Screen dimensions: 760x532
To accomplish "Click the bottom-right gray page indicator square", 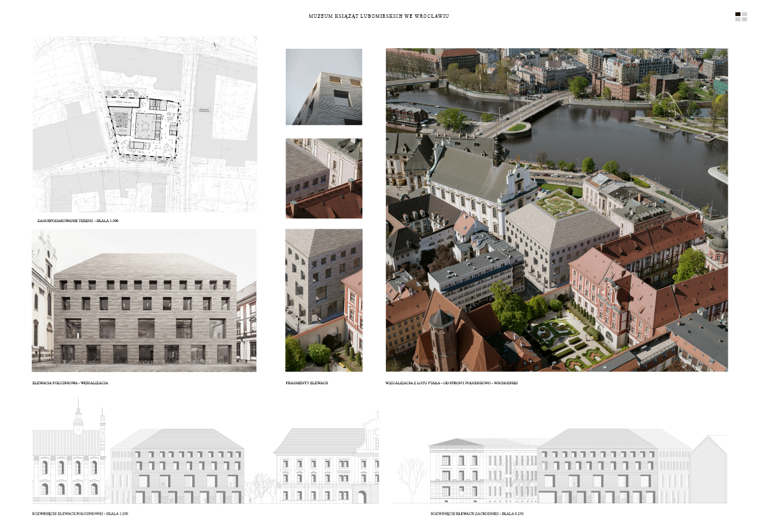I will (745, 20).
